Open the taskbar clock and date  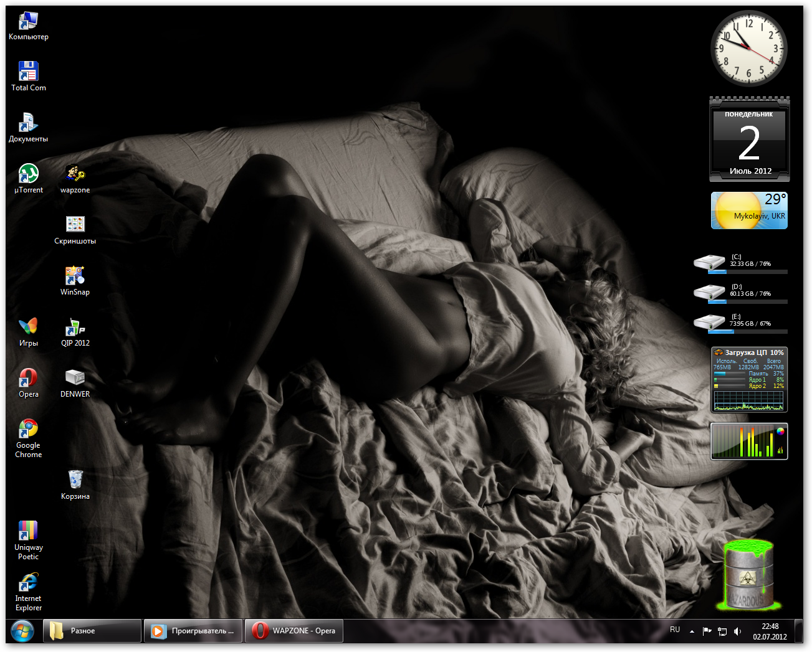(770, 631)
